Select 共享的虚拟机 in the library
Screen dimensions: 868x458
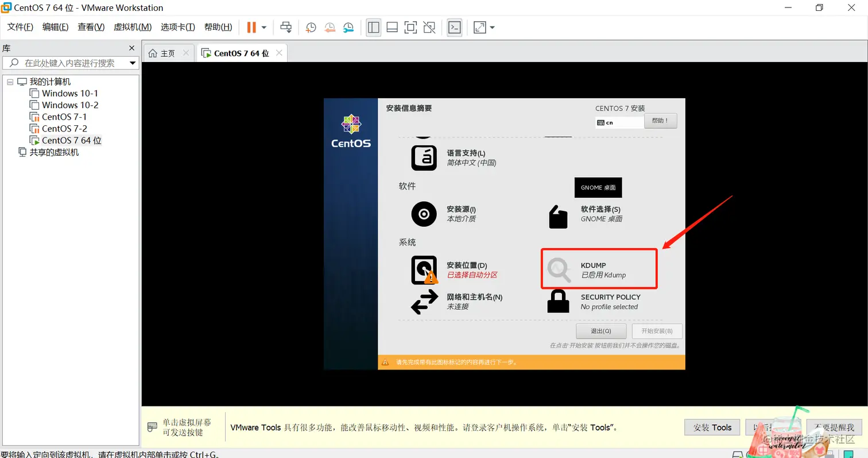click(x=54, y=152)
